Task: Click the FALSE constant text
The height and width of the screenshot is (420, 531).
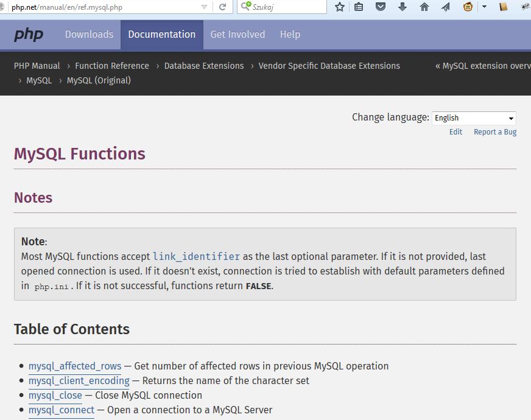Action: click(258, 286)
